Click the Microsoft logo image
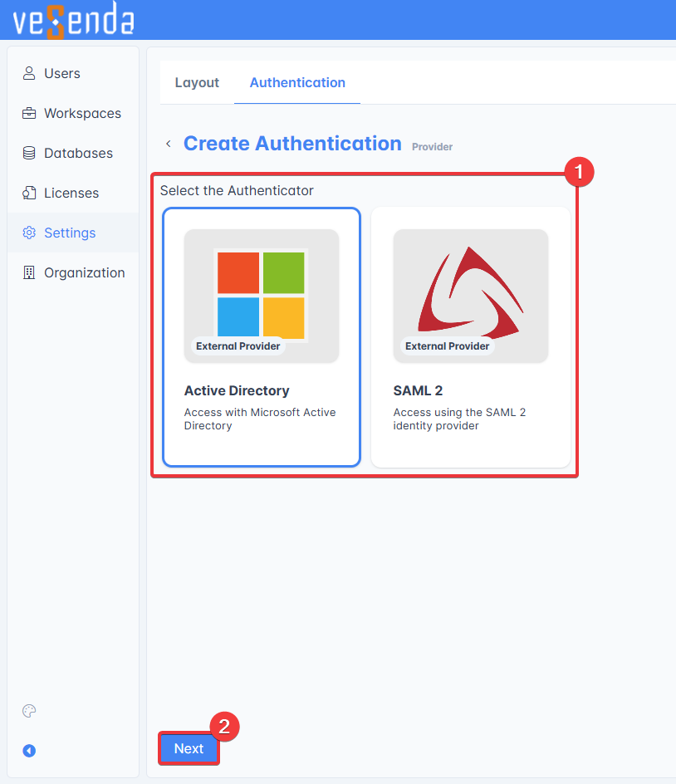 point(261,295)
